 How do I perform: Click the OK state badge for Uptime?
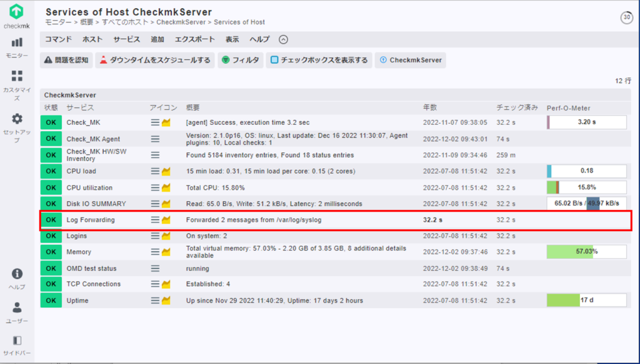click(51, 300)
